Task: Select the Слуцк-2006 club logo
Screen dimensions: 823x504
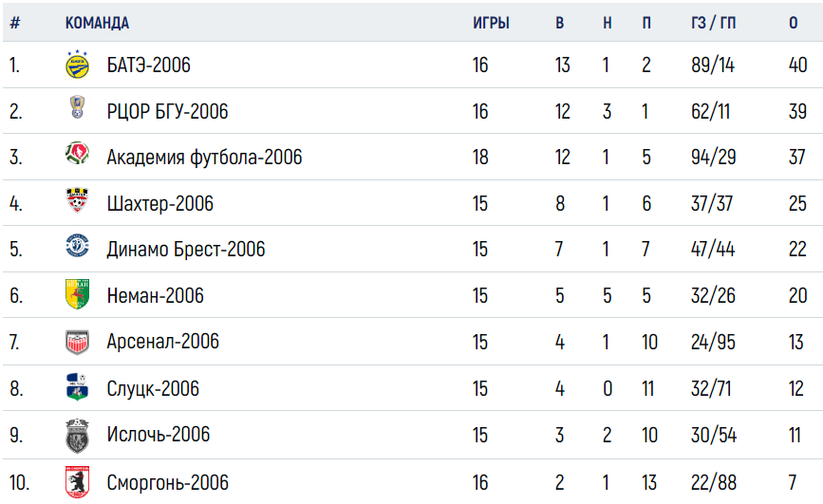Action: pyautogui.click(x=77, y=387)
